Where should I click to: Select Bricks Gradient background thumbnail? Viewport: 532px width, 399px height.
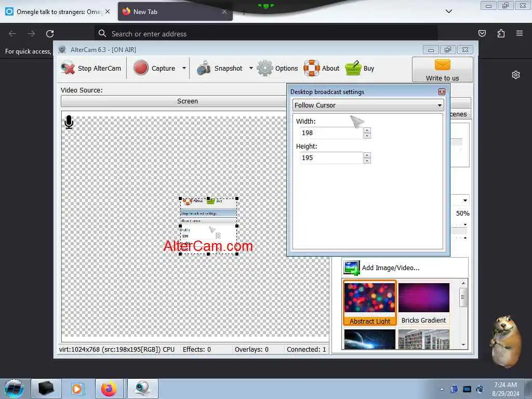pyautogui.click(x=423, y=303)
